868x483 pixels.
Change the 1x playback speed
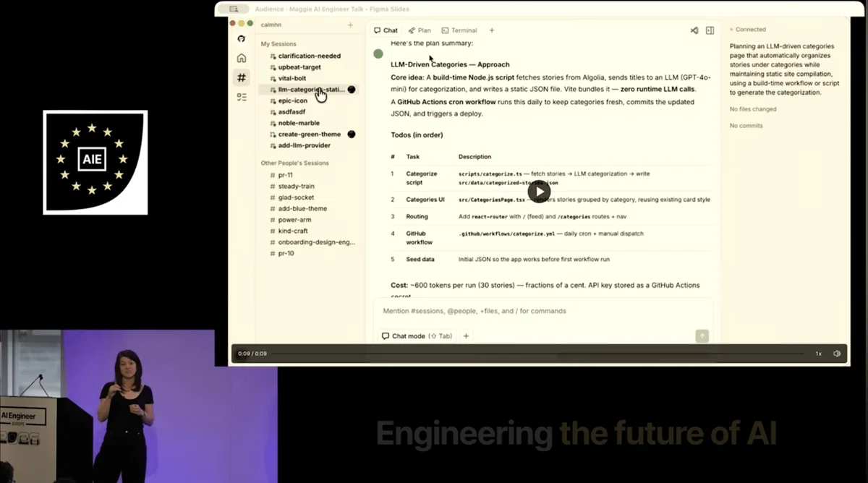(819, 354)
